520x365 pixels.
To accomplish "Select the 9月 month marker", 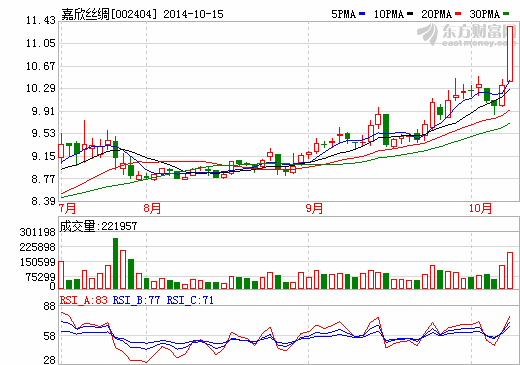I will point(314,208).
